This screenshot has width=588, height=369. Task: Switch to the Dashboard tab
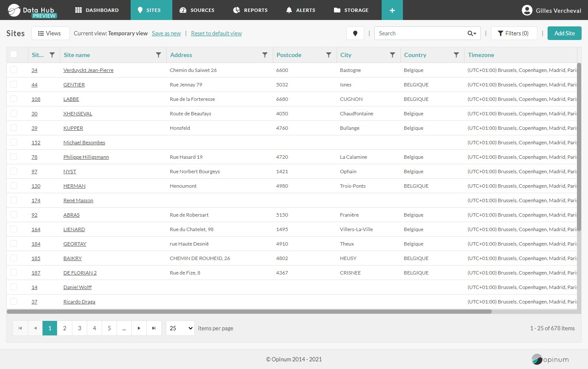97,10
